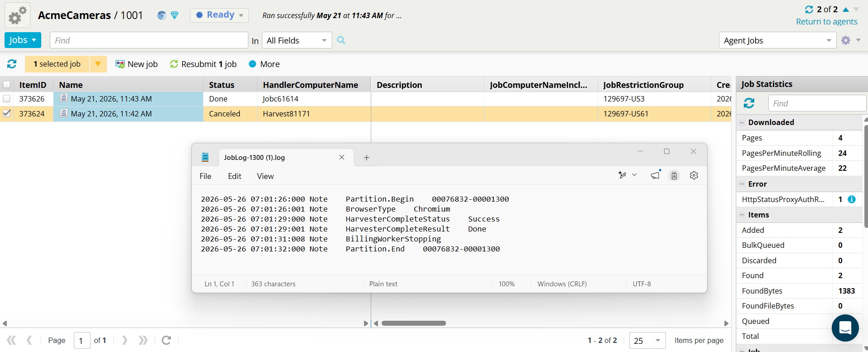Open the Jobs dropdown button
868x352 pixels.
[x=23, y=40]
